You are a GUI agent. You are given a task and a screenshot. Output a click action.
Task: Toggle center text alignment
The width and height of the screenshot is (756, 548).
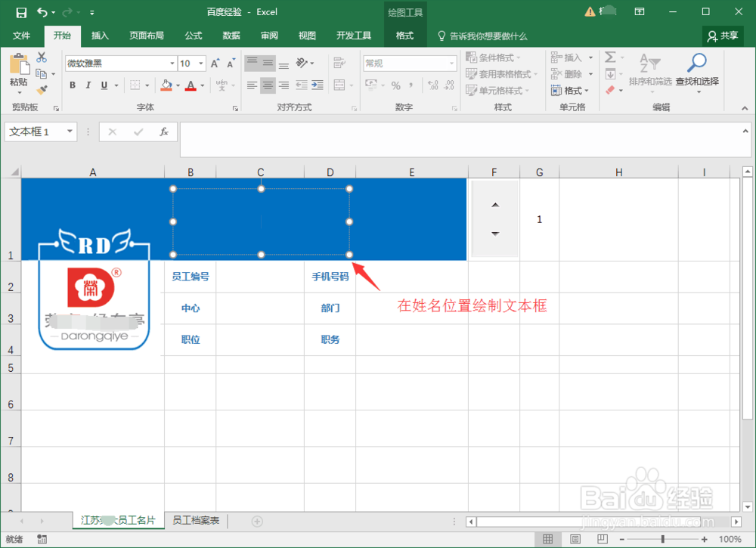tap(268, 85)
